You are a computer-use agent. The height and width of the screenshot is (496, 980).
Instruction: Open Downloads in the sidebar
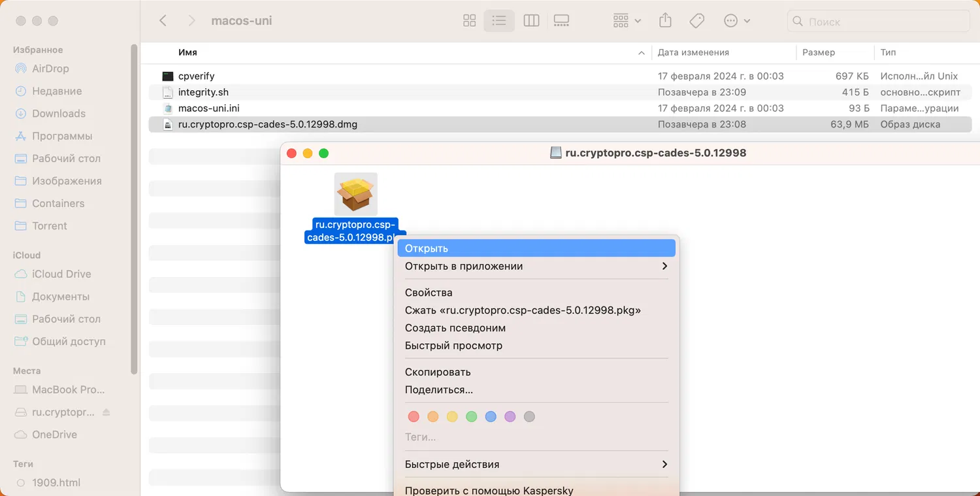coord(59,113)
